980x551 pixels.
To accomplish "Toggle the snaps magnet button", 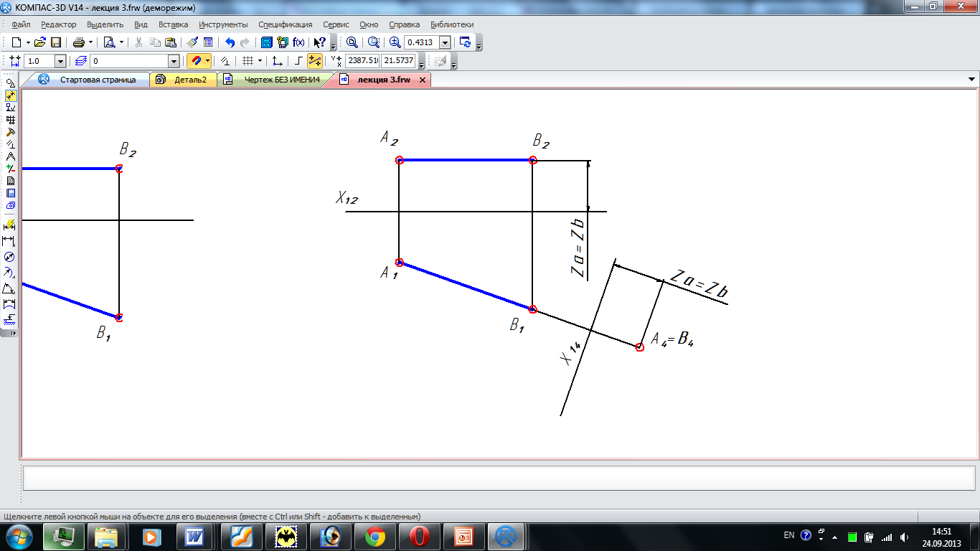I will pos(195,62).
